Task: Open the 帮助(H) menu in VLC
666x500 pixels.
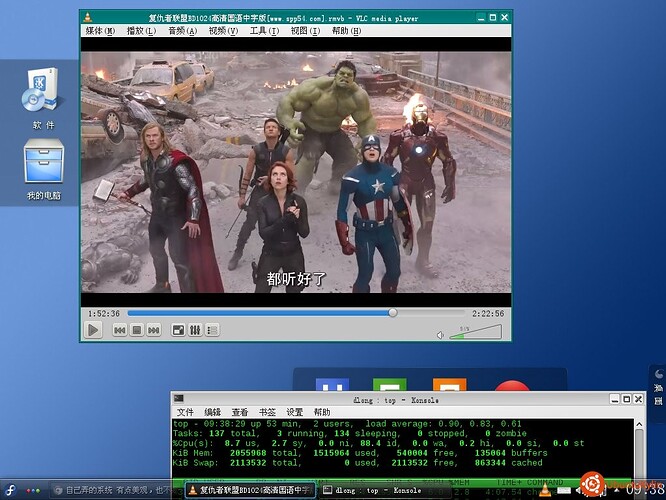Action: click(346, 31)
